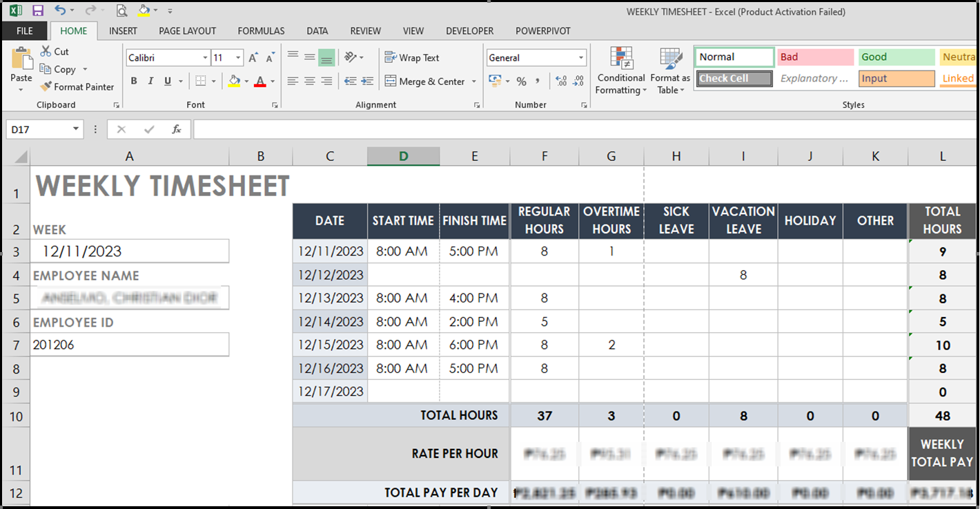Switch to the DATA tab
980x509 pixels.
pyautogui.click(x=317, y=31)
